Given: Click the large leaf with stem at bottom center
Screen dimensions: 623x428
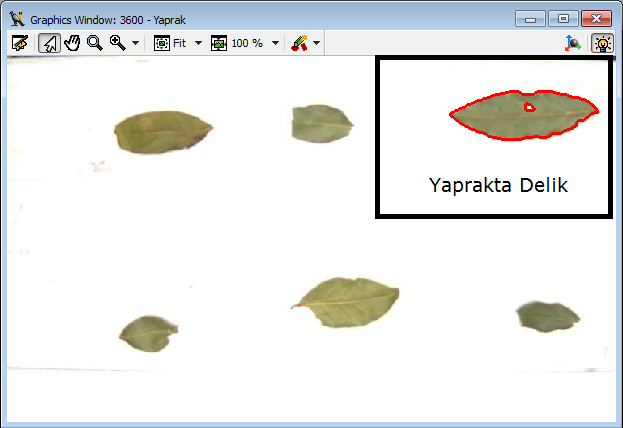Looking at the screenshot, I should point(346,302).
